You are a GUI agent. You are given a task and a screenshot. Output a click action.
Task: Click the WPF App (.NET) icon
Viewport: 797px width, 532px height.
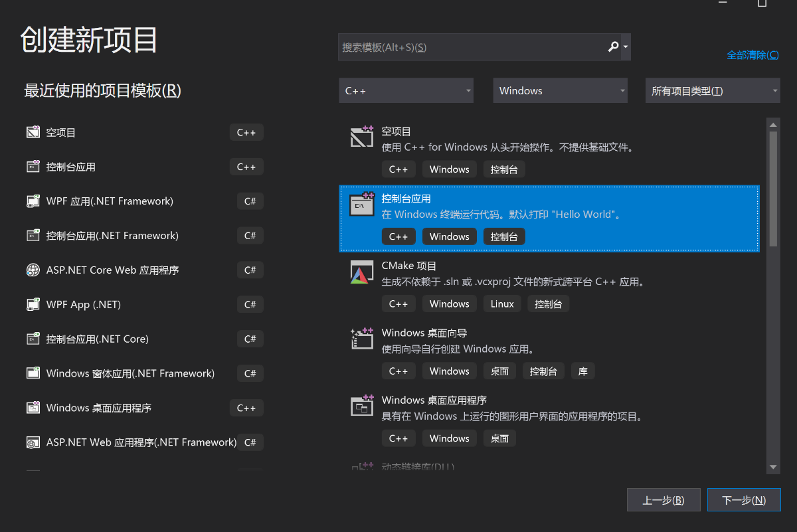(x=33, y=305)
